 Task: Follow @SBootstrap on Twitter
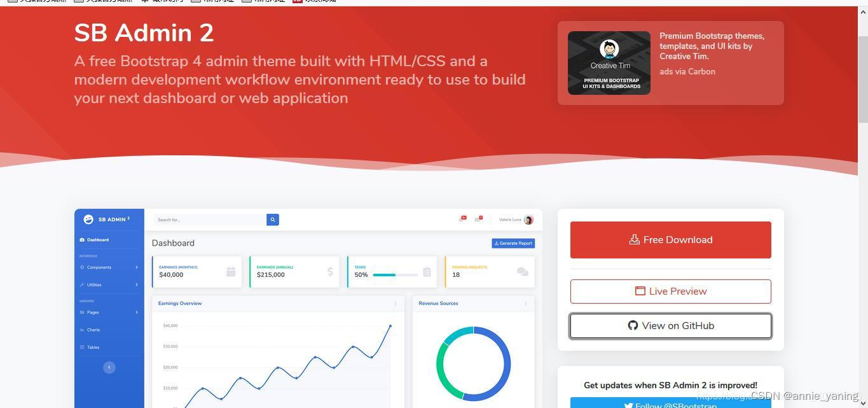670,404
